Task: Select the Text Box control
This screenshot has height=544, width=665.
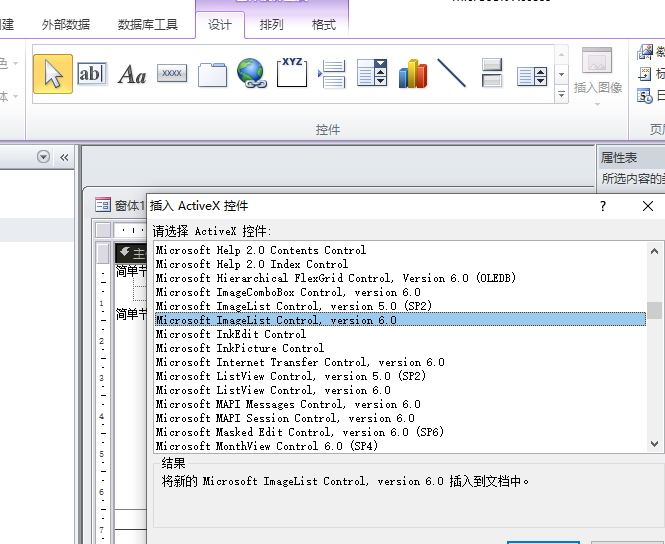Action: [92, 74]
